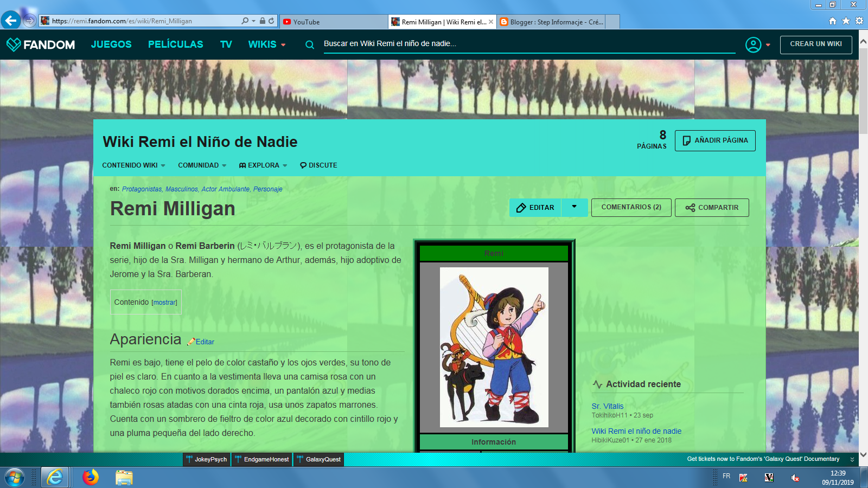Switch to the Blogger Step Informacje tab
Screen dimensions: 868x488
click(x=551, y=22)
